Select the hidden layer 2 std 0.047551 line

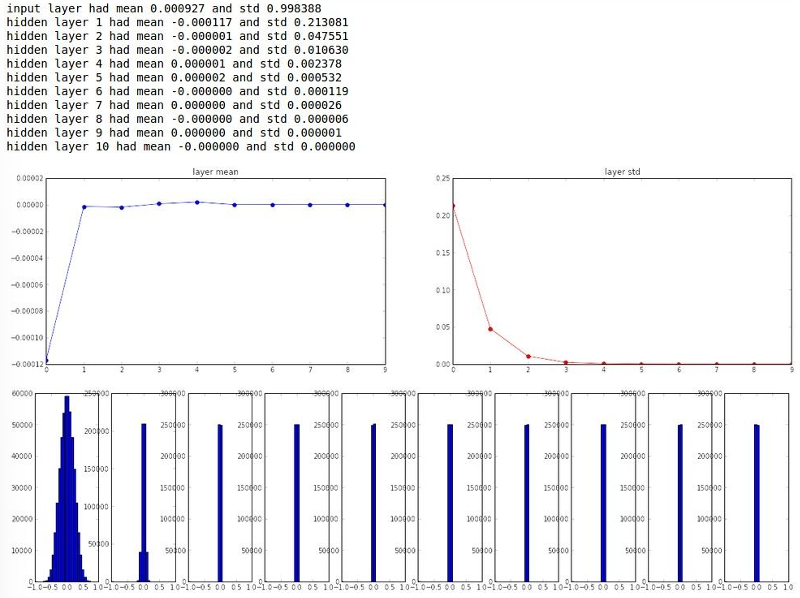click(x=177, y=36)
